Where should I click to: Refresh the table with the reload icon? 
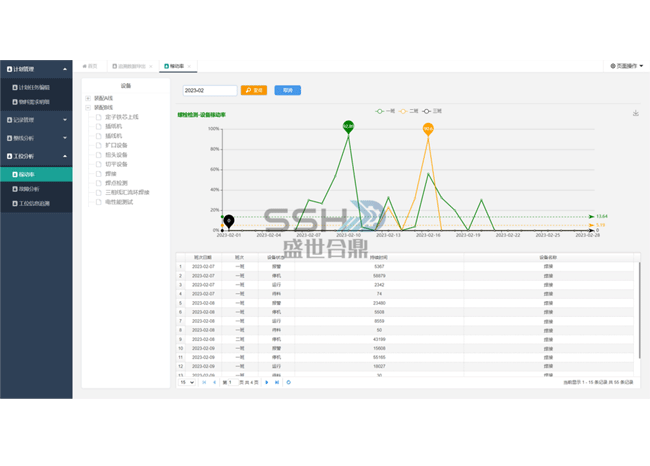289,382
